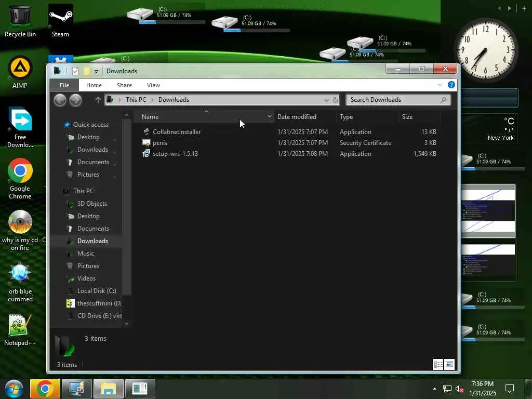Viewport: 532px width, 399px height.
Task: Click the Properties icon in the title bar
Action: [x=75, y=71]
